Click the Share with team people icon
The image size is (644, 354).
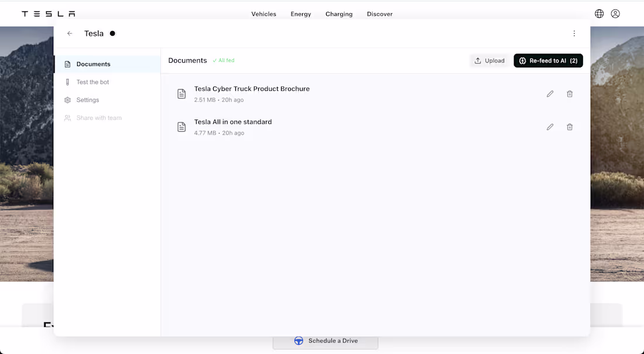[x=67, y=118]
